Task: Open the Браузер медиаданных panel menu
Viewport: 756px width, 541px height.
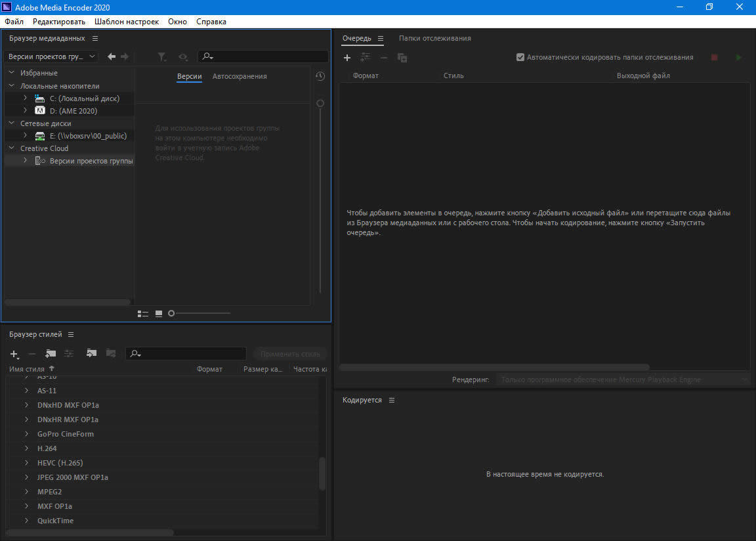Action: coord(95,39)
